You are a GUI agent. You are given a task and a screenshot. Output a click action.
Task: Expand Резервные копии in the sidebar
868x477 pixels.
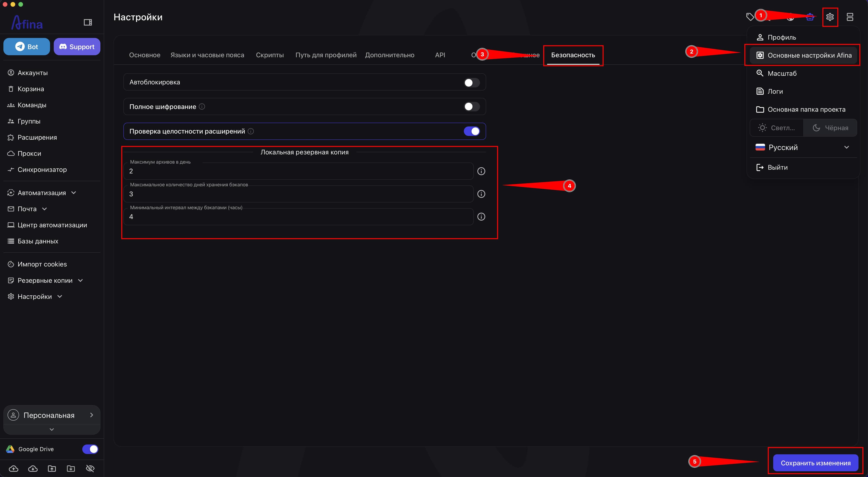pos(45,280)
